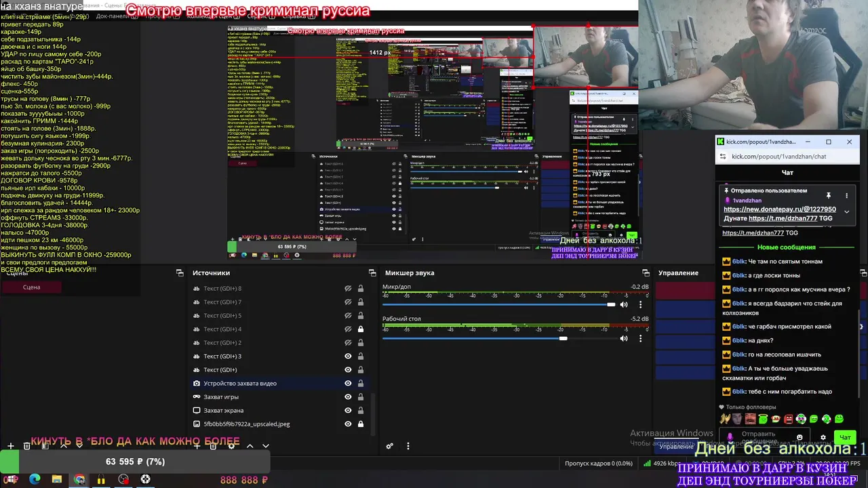Undock the Сцены panel
This screenshot has width=868, height=488.
coord(180,272)
